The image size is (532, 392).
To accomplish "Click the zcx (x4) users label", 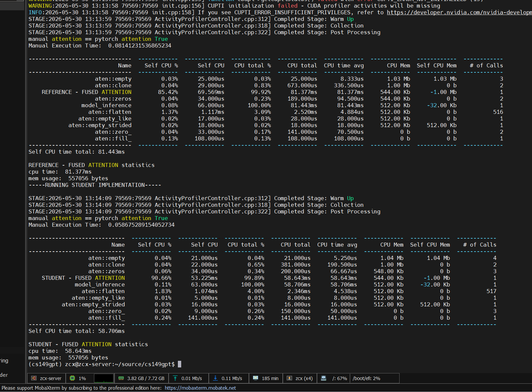I will (x=304, y=378).
